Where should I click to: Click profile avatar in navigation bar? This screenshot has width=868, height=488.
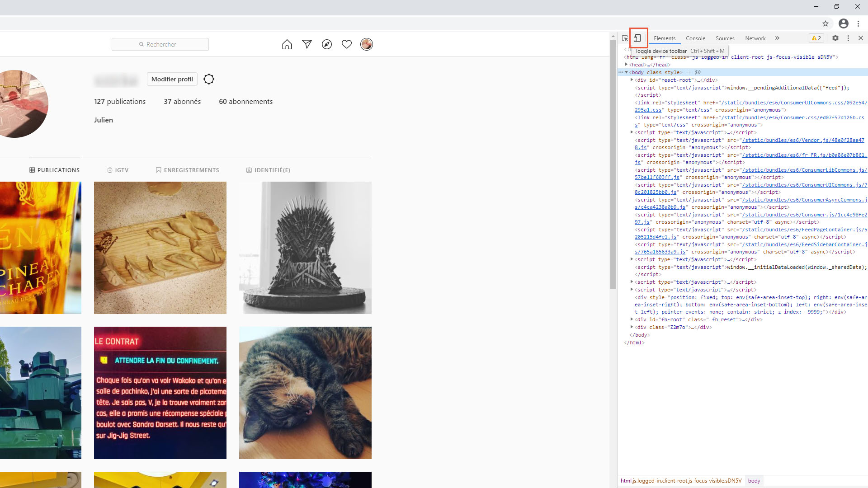pyautogui.click(x=367, y=44)
